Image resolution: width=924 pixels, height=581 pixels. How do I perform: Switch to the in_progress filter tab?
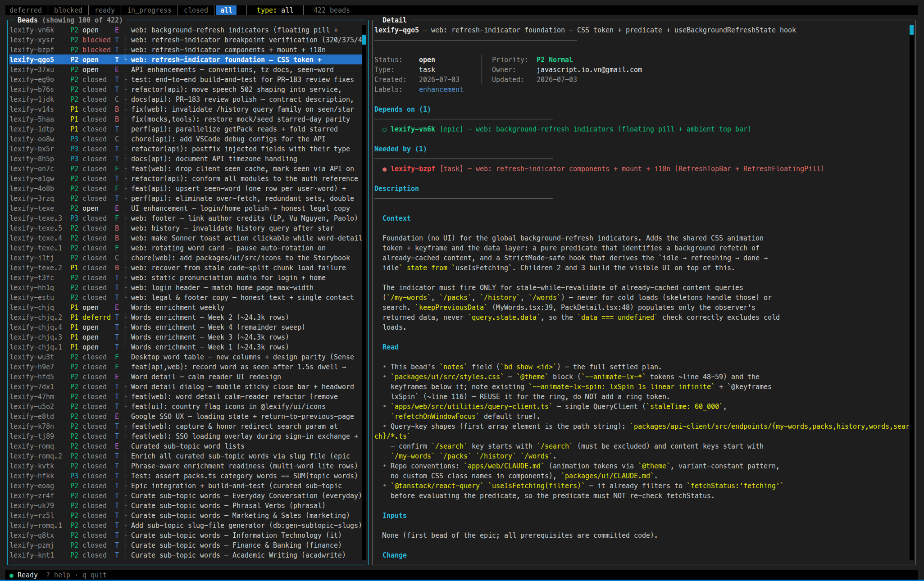(149, 10)
